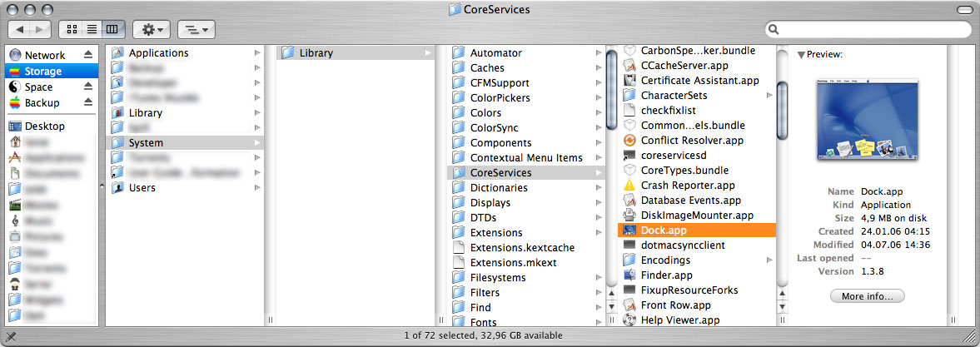This screenshot has width=980, height=347.
Task: Select the Storage volume in sidebar
Action: point(50,72)
